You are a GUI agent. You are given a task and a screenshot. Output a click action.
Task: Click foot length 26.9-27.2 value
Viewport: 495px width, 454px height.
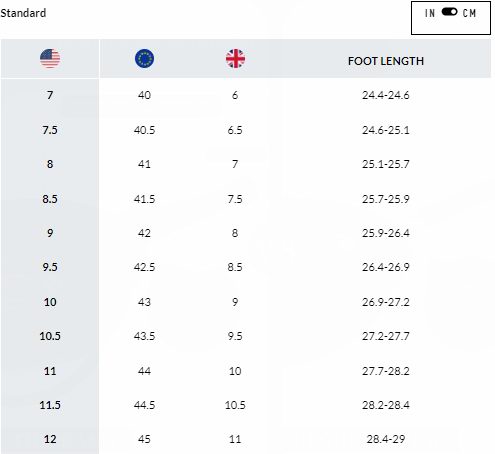coord(386,302)
